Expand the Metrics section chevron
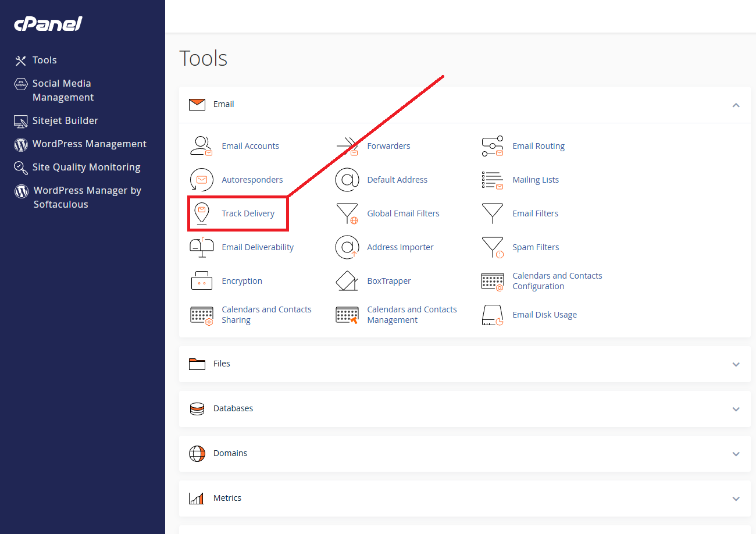Screen dimensions: 756x534 736,499
